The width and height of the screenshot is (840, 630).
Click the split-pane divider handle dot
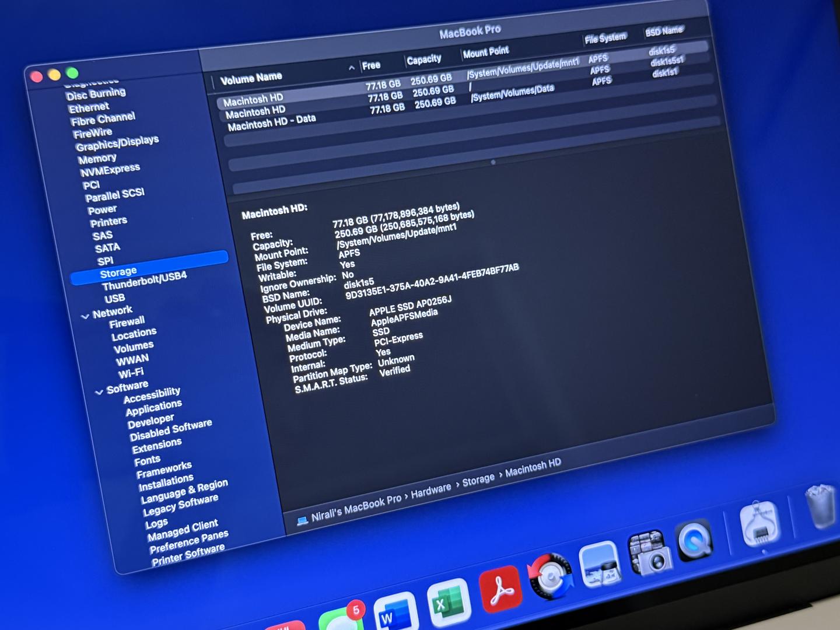[494, 162]
